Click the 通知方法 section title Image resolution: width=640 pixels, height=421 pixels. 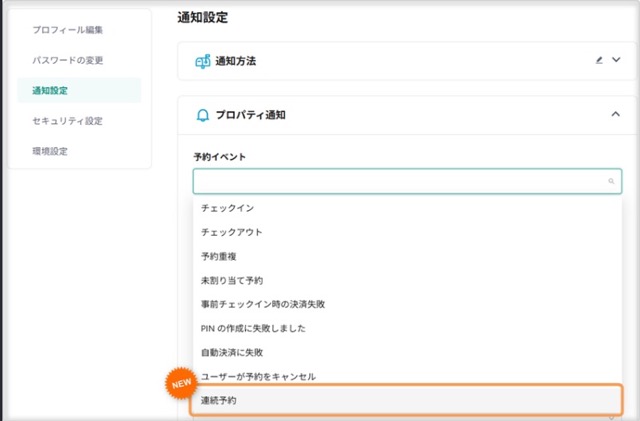click(236, 61)
